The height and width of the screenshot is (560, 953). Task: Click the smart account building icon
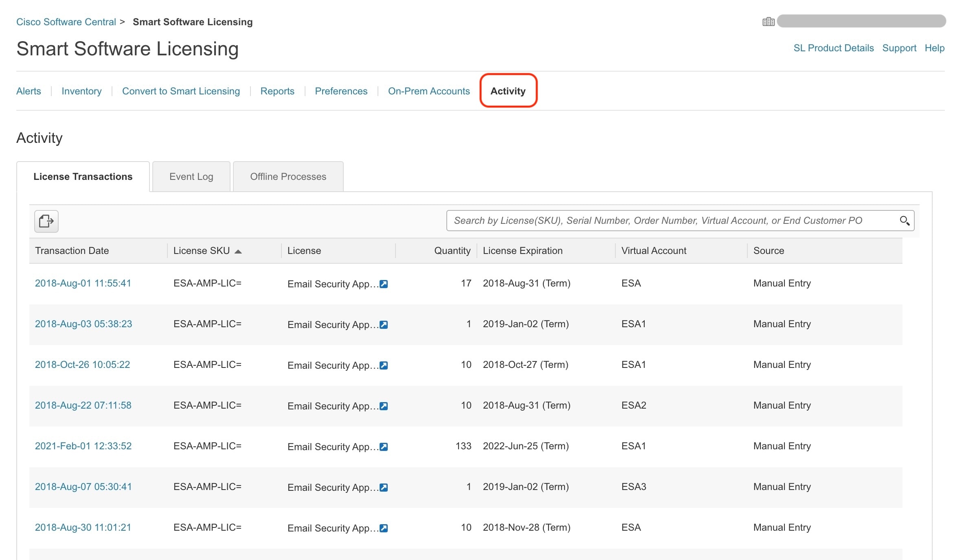(768, 22)
